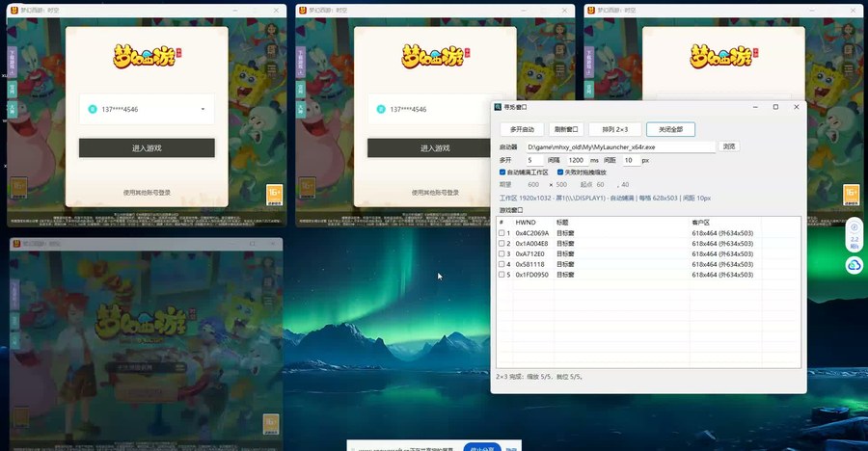
Task: Open 大神 side tab in middle game window
Action: tap(301, 109)
